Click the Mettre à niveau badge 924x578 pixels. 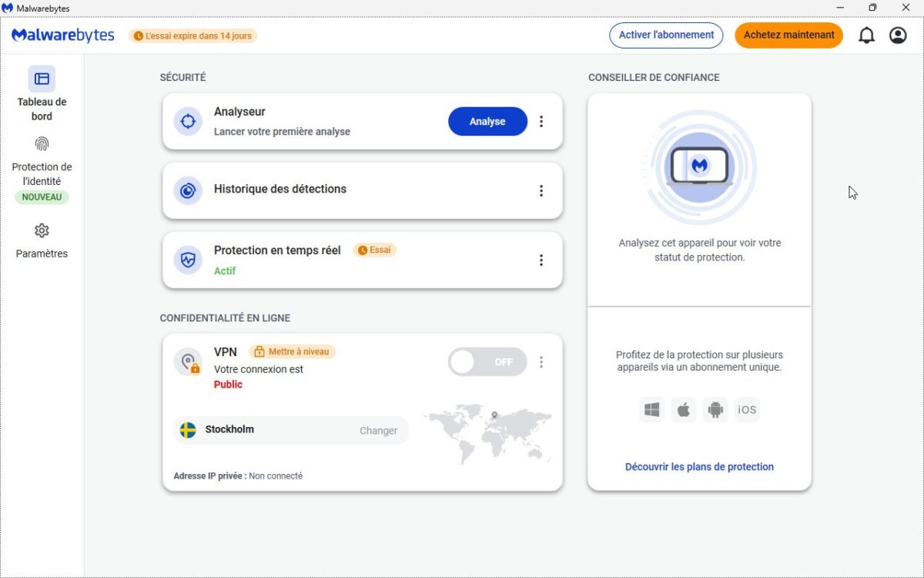pyautogui.click(x=293, y=351)
